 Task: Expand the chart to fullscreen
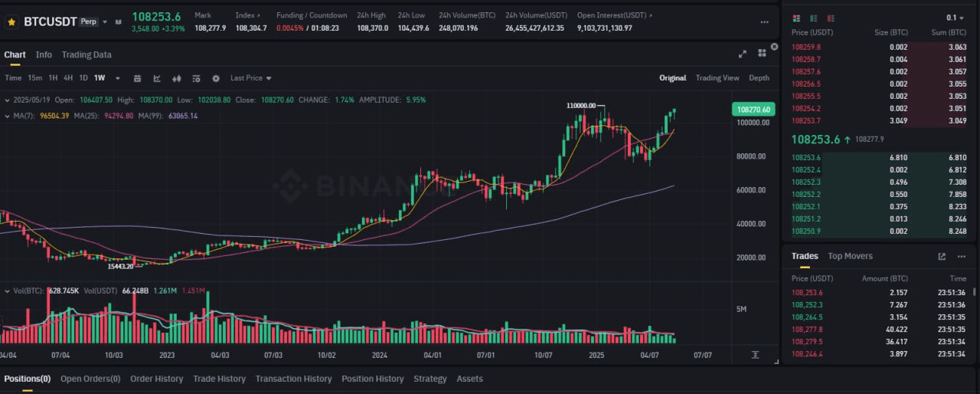(x=742, y=54)
